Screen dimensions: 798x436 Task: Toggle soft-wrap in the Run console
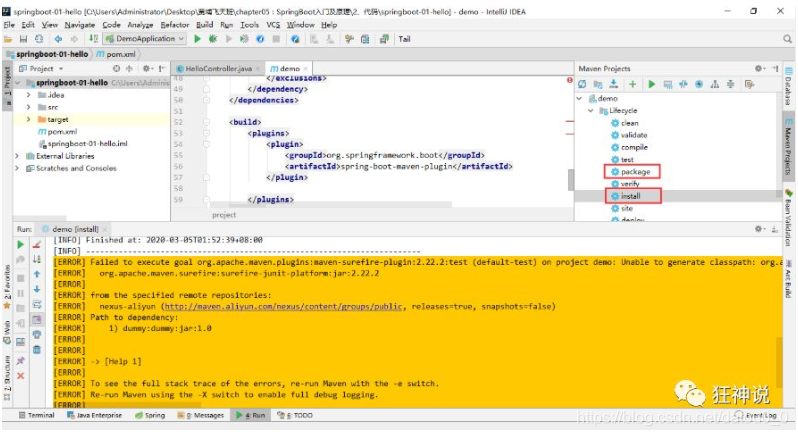pyautogui.click(x=37, y=304)
